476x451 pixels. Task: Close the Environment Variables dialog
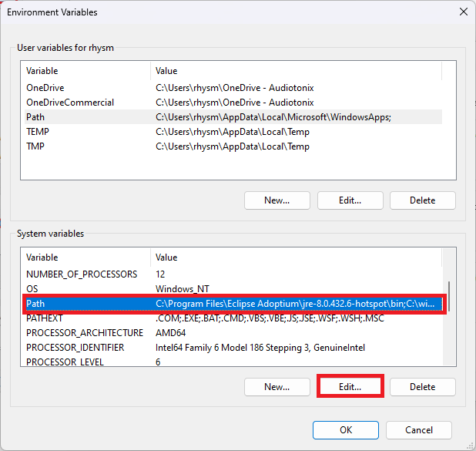click(463, 12)
